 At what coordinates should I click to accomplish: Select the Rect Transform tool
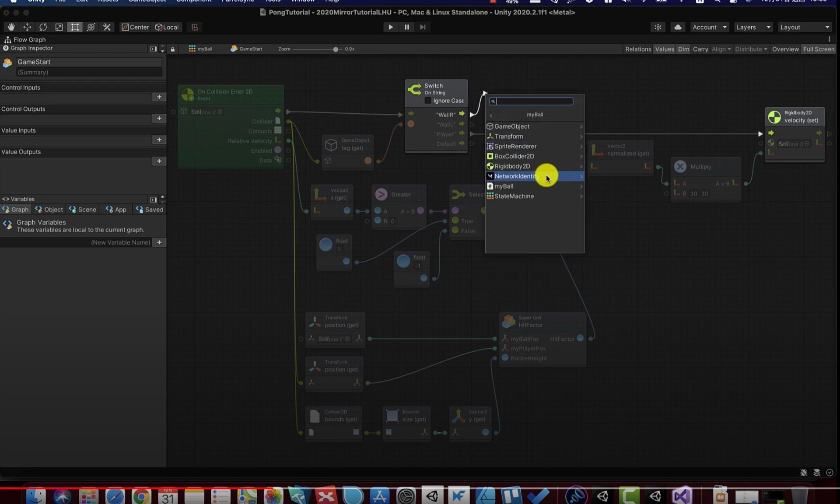[75, 27]
